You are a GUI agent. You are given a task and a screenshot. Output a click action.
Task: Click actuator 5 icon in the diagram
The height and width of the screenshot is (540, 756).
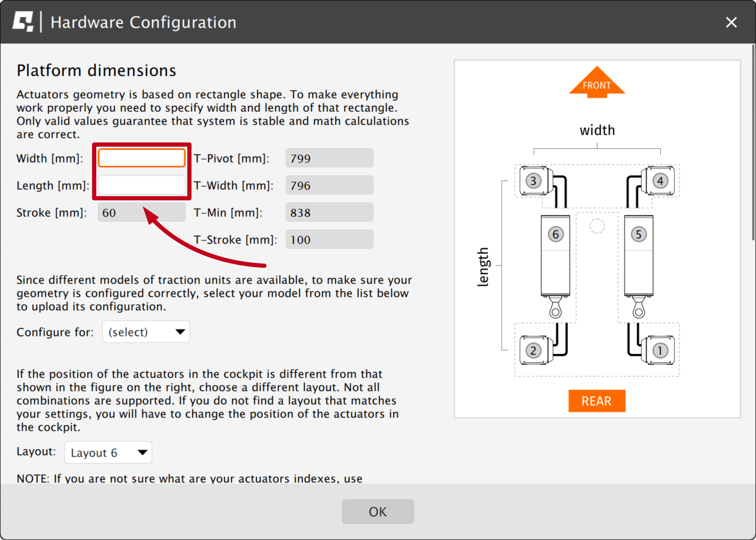click(638, 234)
